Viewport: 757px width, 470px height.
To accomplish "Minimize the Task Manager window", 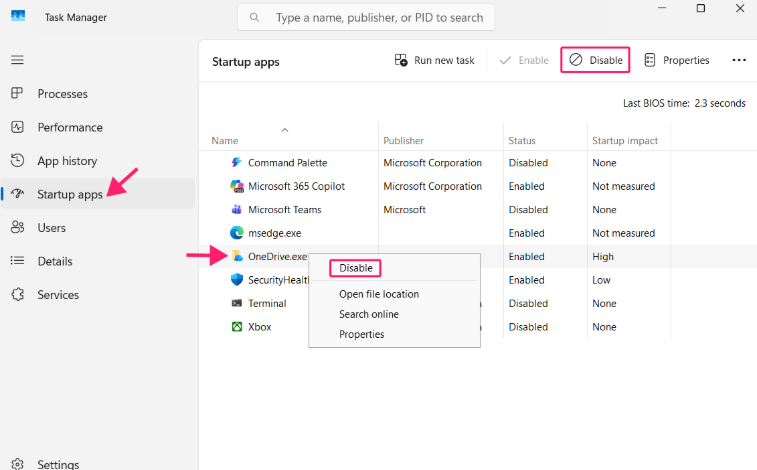I will (662, 8).
